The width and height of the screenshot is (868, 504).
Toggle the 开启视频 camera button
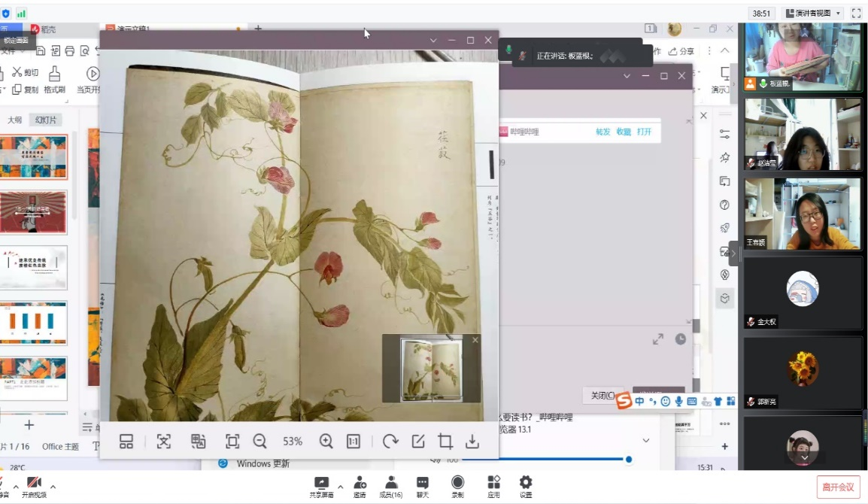pyautogui.click(x=34, y=486)
